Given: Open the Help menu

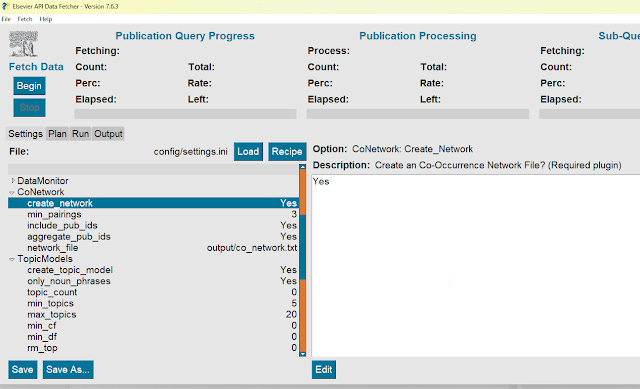Looking at the screenshot, I should (x=46, y=19).
